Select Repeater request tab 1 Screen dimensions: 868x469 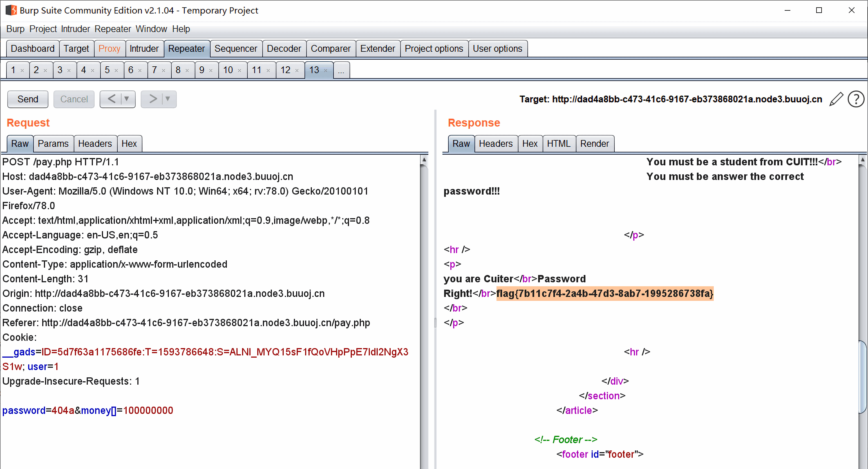click(x=13, y=70)
